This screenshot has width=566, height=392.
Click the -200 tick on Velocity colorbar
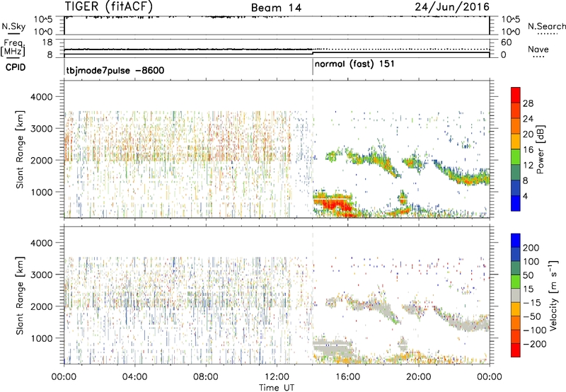click(534, 344)
